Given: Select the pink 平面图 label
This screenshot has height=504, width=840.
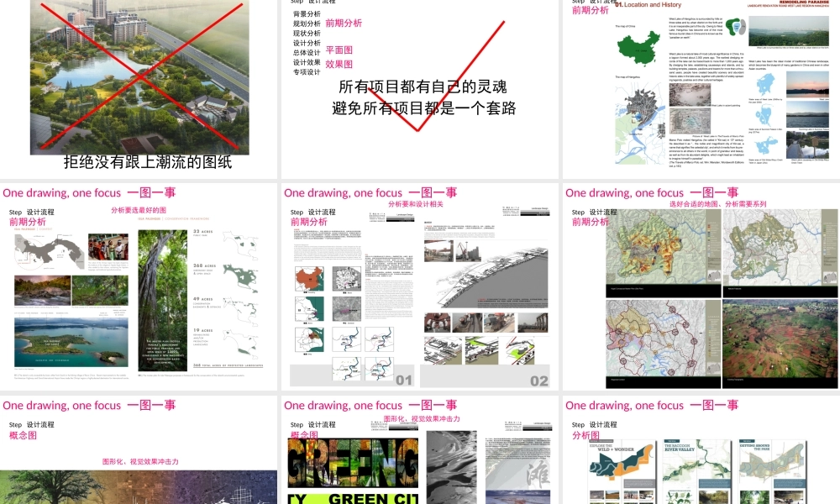Looking at the screenshot, I should 339,50.
